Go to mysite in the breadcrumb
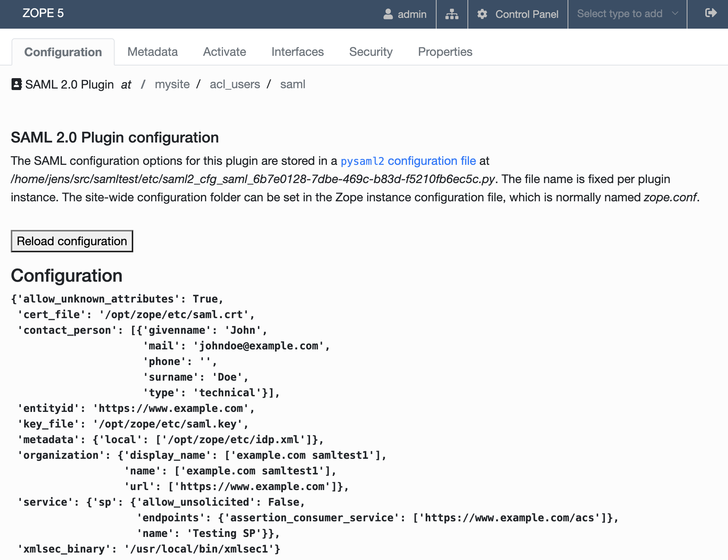728x560 pixels. [172, 84]
